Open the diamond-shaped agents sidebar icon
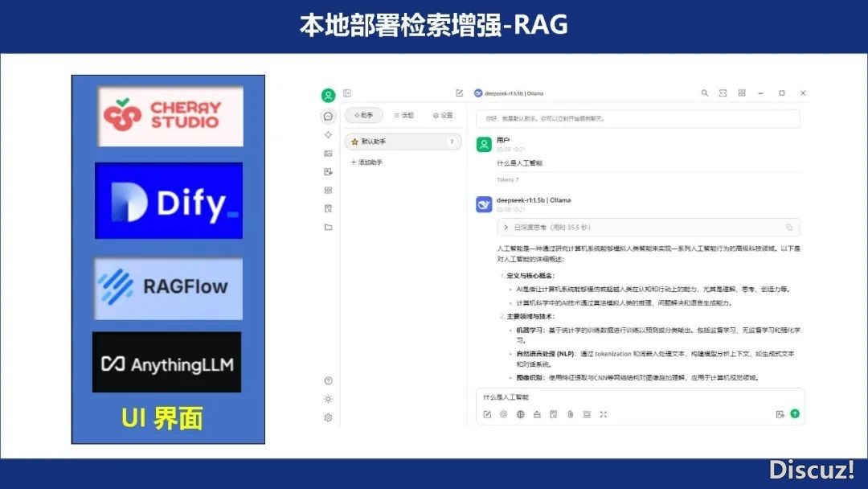This screenshot has width=868, height=489. [328, 134]
